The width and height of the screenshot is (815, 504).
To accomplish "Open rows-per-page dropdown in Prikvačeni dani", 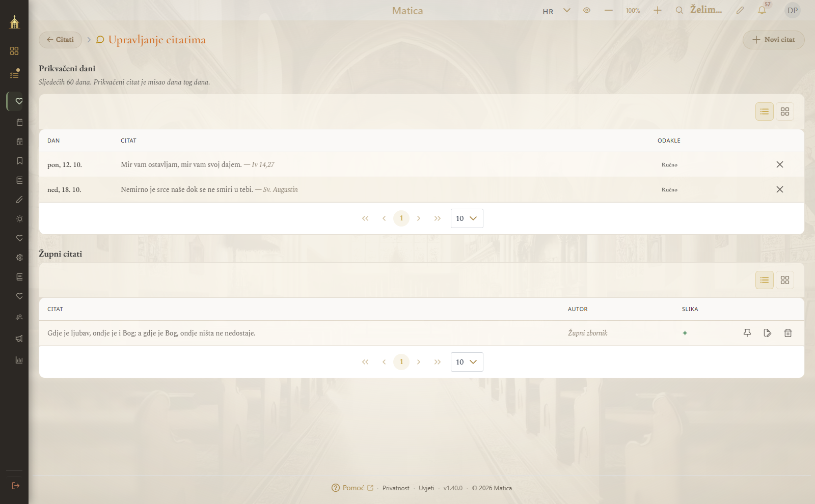I will point(467,218).
